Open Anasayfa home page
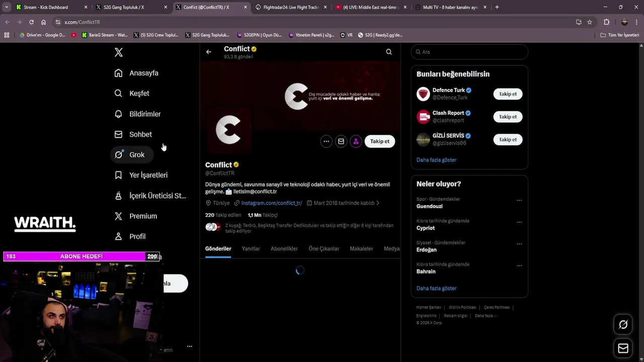This screenshot has width=644, height=362. tap(136, 73)
